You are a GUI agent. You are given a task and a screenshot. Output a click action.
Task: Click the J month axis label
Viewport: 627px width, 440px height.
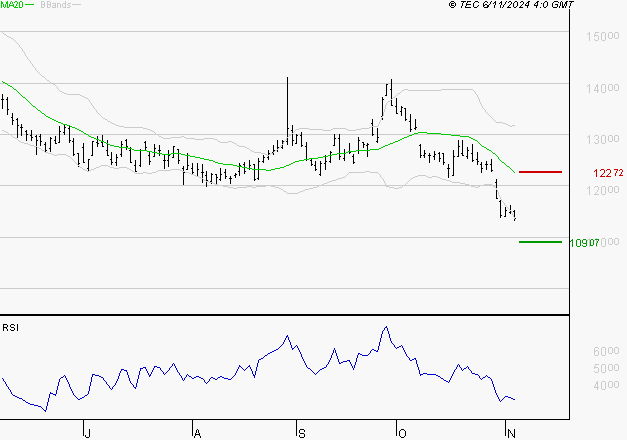point(88,434)
